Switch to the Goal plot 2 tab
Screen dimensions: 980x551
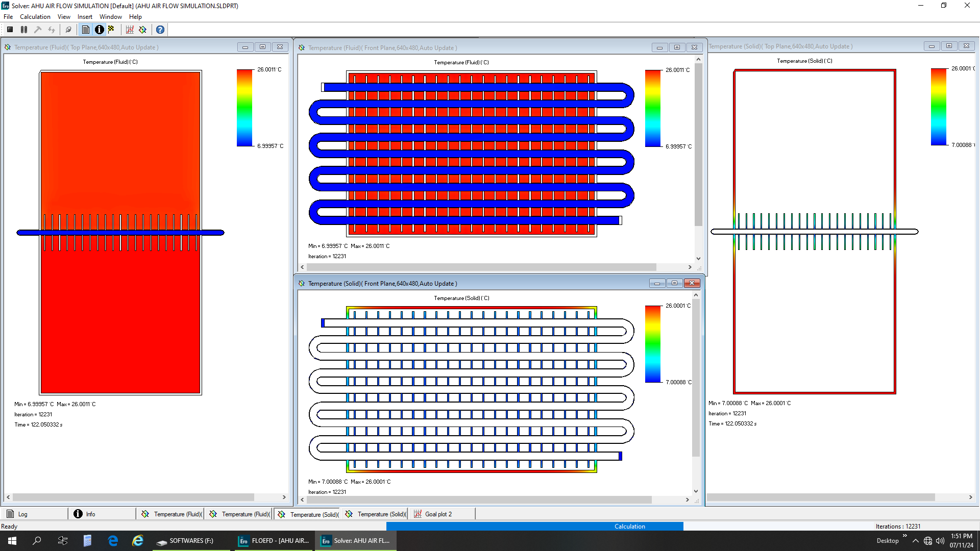(x=443, y=514)
